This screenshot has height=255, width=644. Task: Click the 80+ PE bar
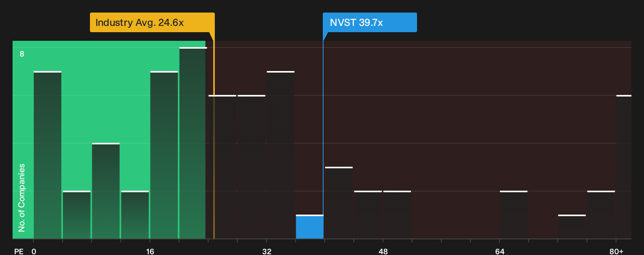pyautogui.click(x=624, y=167)
